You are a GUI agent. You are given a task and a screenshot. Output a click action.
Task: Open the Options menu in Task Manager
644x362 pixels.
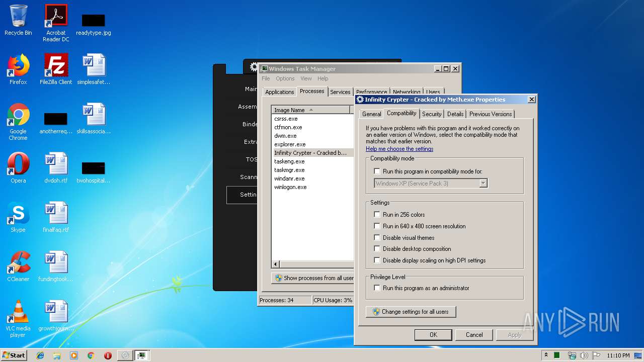pyautogui.click(x=285, y=78)
